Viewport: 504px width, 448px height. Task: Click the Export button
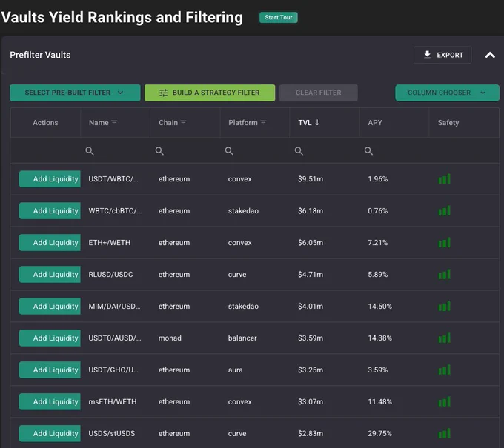pos(442,55)
